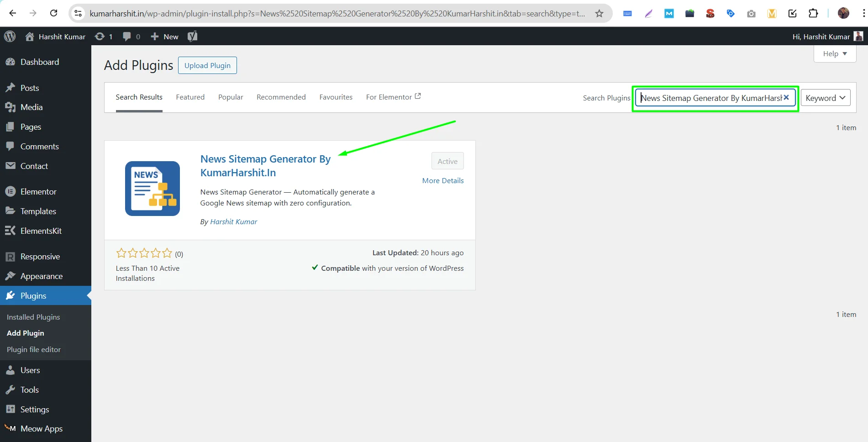Open Appearance in sidebar
This screenshot has height=442, width=868.
pyautogui.click(x=46, y=276)
